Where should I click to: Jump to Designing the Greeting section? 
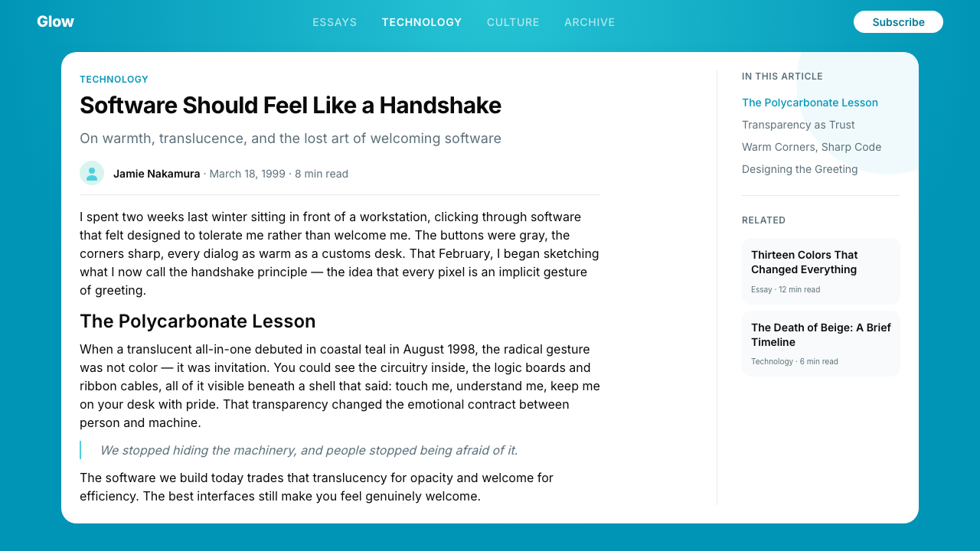tap(800, 169)
